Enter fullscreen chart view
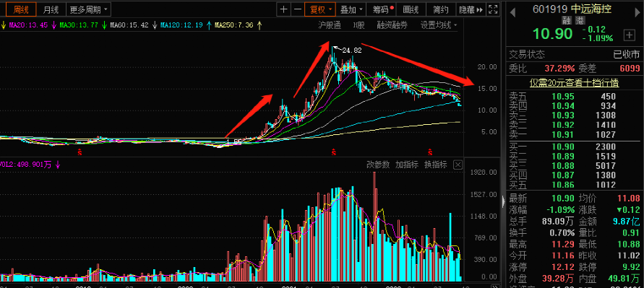Screen dimensions: 644x288 [x=494, y=9]
